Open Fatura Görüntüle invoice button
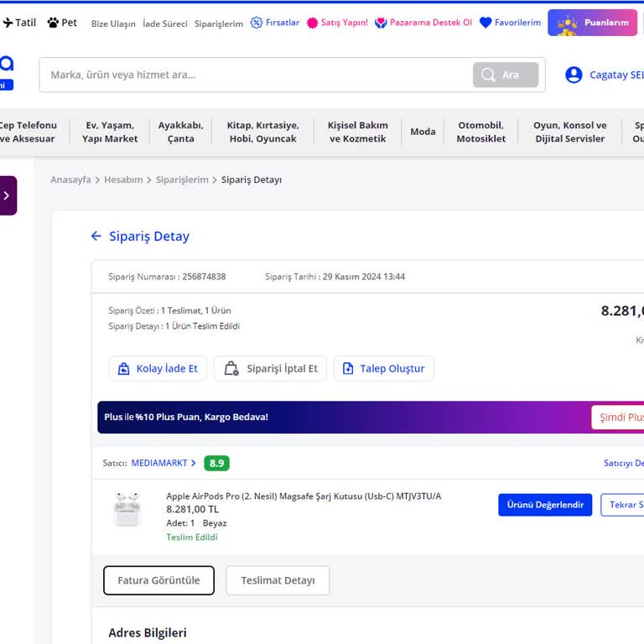The height and width of the screenshot is (644, 644). pos(158,580)
